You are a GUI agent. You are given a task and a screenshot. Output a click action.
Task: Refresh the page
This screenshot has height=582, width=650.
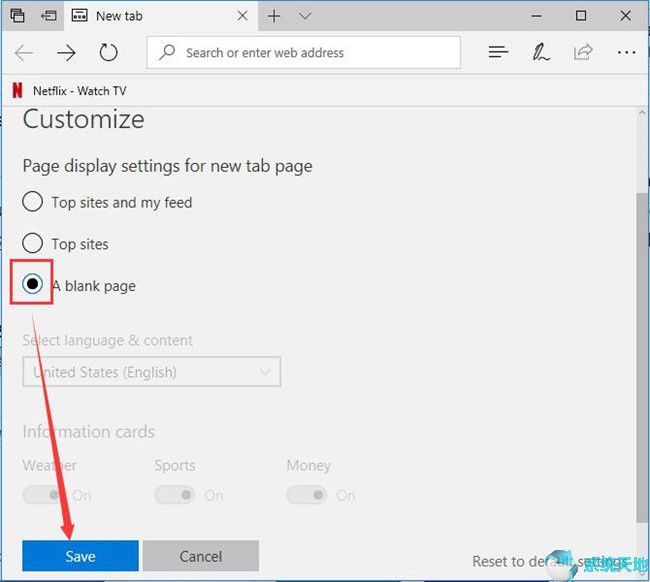click(109, 52)
